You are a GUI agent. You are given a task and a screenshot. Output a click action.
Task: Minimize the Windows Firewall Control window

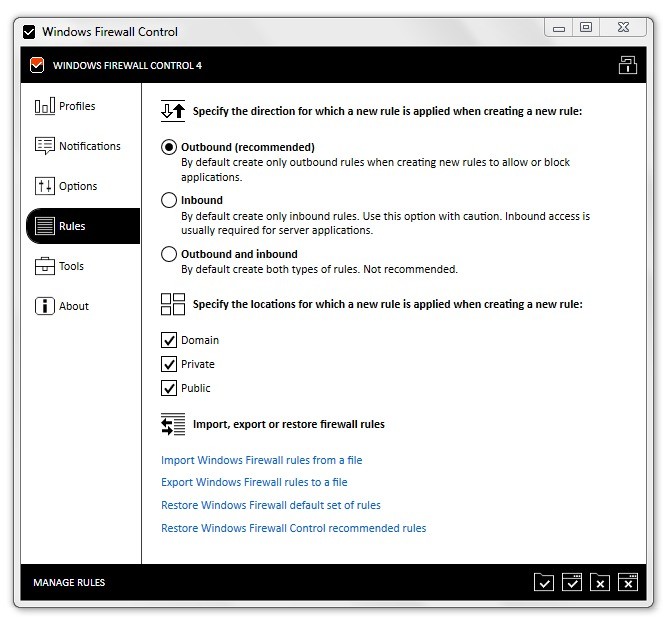[x=559, y=28]
